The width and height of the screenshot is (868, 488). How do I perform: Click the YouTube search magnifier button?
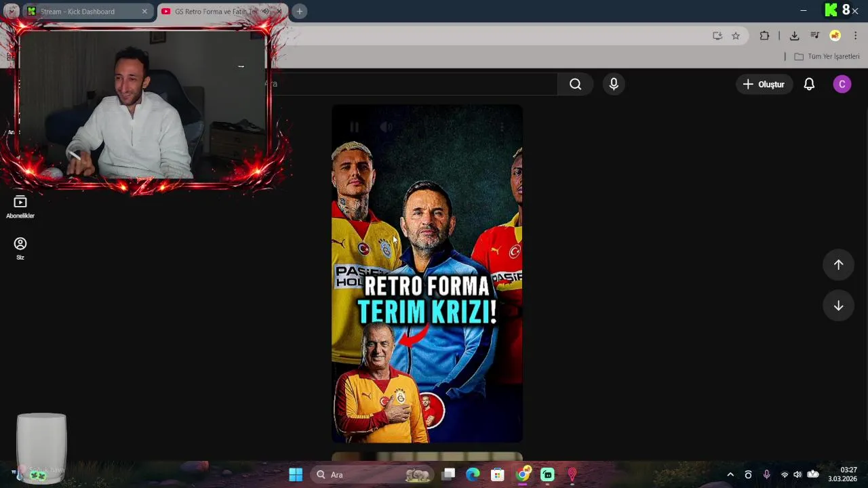[575, 84]
